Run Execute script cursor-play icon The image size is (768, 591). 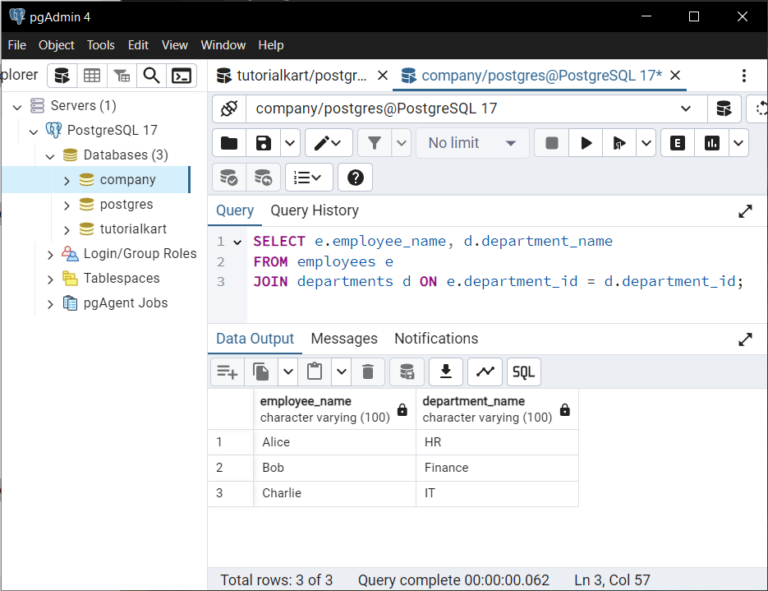pos(619,143)
